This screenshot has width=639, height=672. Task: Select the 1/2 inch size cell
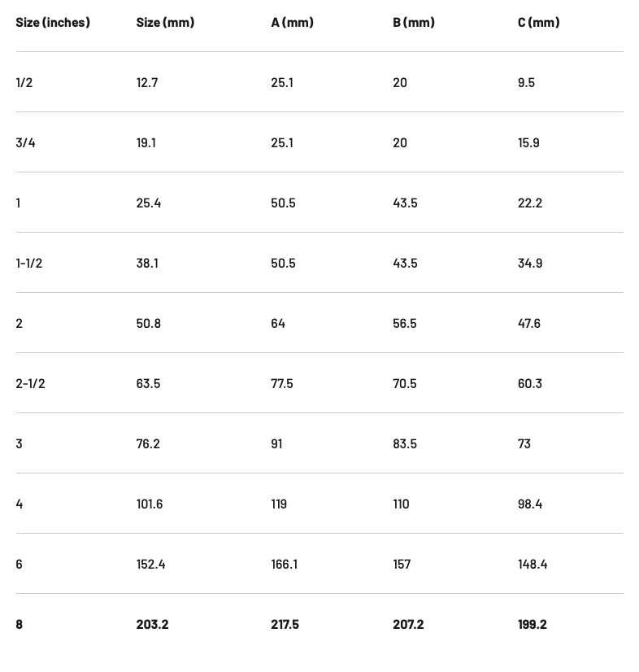[24, 82]
